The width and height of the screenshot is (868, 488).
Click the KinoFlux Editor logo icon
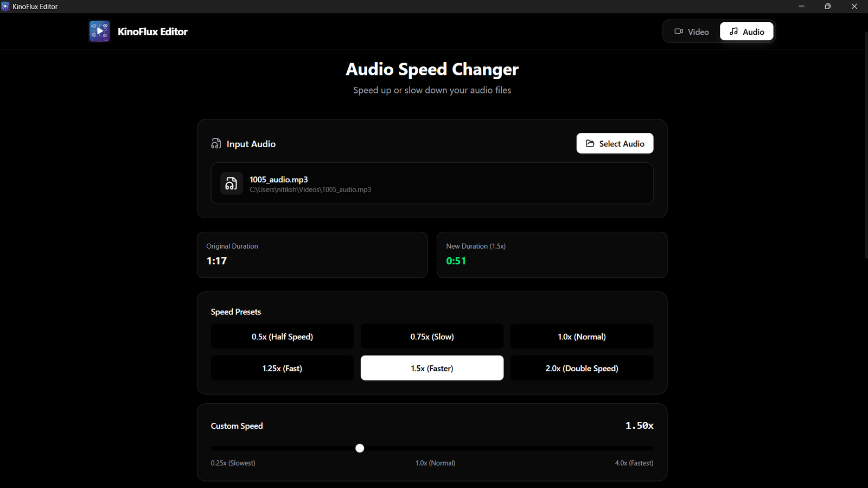(99, 31)
